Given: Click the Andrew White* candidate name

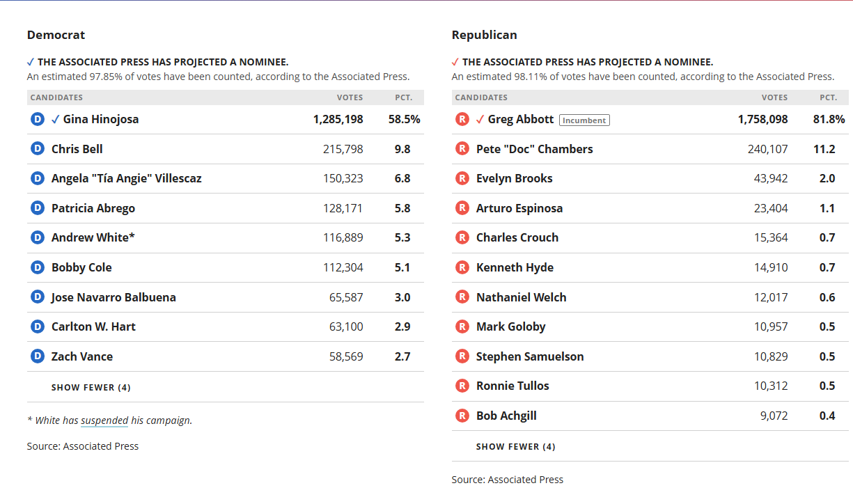Looking at the screenshot, I should pyautogui.click(x=93, y=238).
